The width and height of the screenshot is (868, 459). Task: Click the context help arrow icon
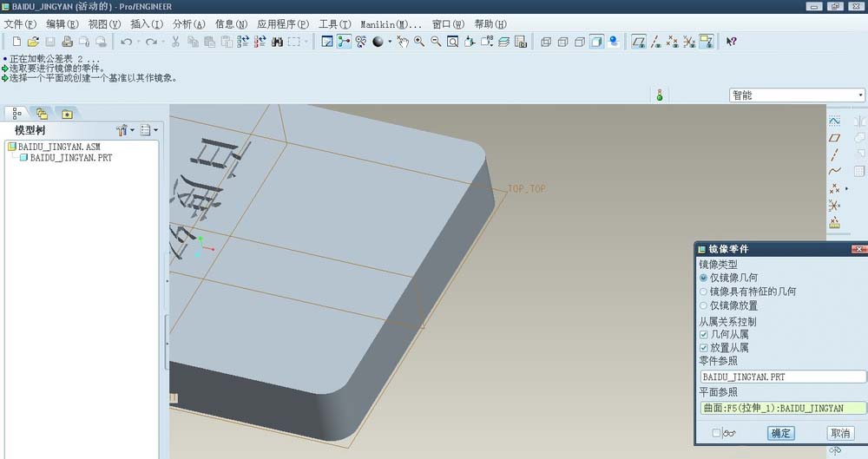(x=731, y=42)
